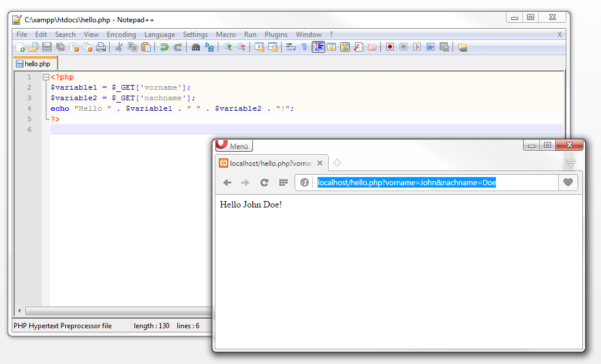The height and width of the screenshot is (364, 601).
Task: Reload the page in Opera
Action: 264,182
